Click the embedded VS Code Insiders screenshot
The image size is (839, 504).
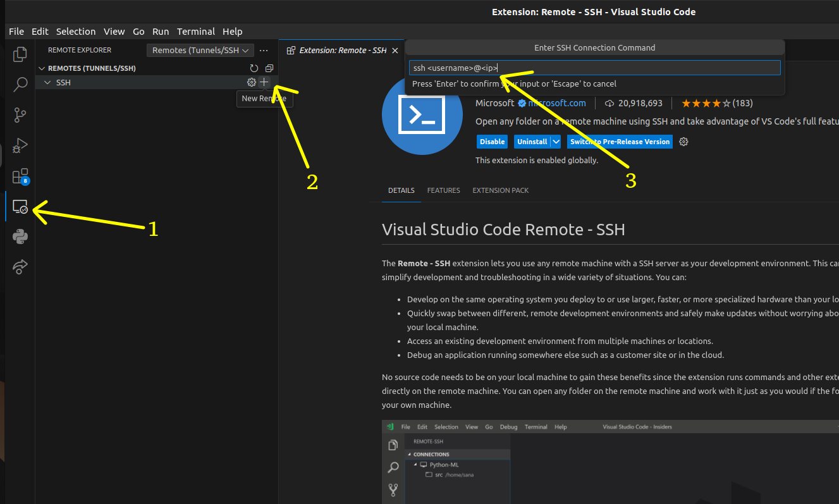point(610,462)
